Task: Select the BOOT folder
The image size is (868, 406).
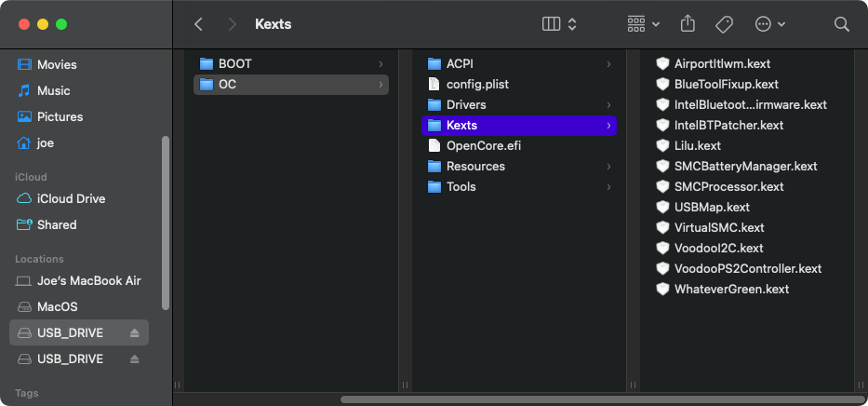Action: 290,63
